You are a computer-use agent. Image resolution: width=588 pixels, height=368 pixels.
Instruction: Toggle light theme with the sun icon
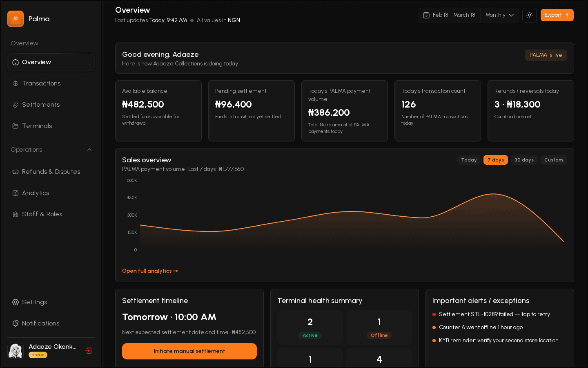coord(530,15)
